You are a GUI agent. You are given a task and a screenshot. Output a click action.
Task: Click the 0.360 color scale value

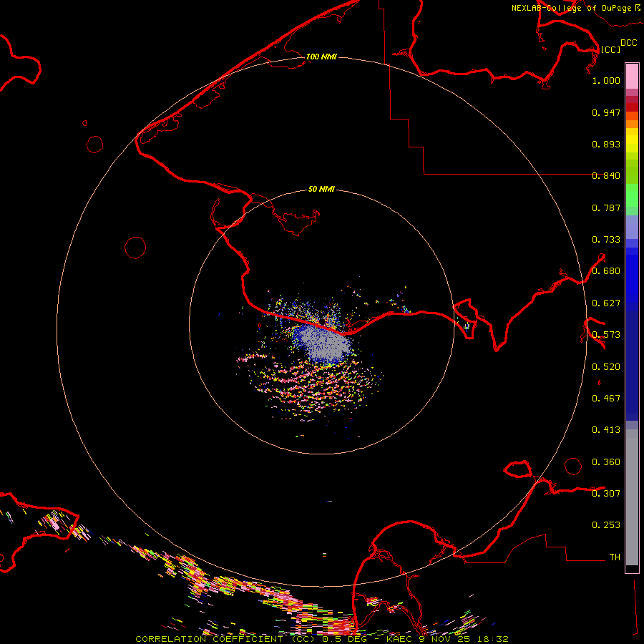(x=606, y=462)
